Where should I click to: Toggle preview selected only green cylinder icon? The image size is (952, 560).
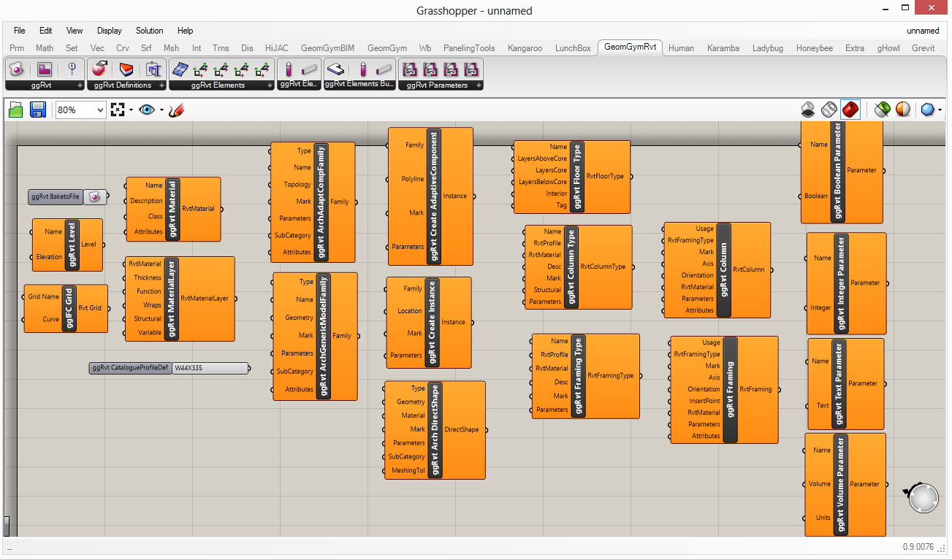[x=883, y=110]
